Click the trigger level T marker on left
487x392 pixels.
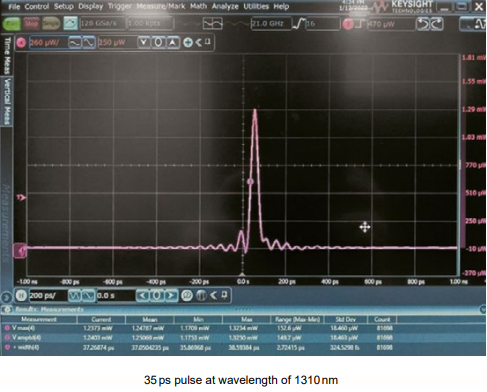[x=21, y=198]
